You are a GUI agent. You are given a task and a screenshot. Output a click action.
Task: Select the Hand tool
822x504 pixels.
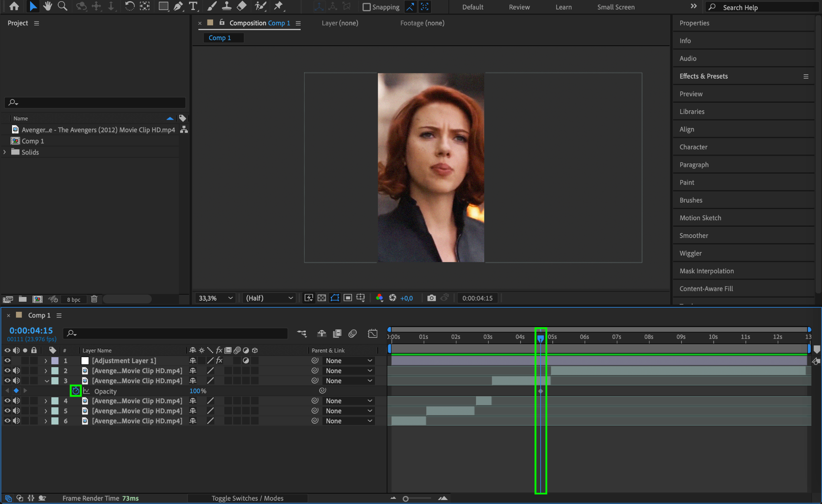pos(48,6)
